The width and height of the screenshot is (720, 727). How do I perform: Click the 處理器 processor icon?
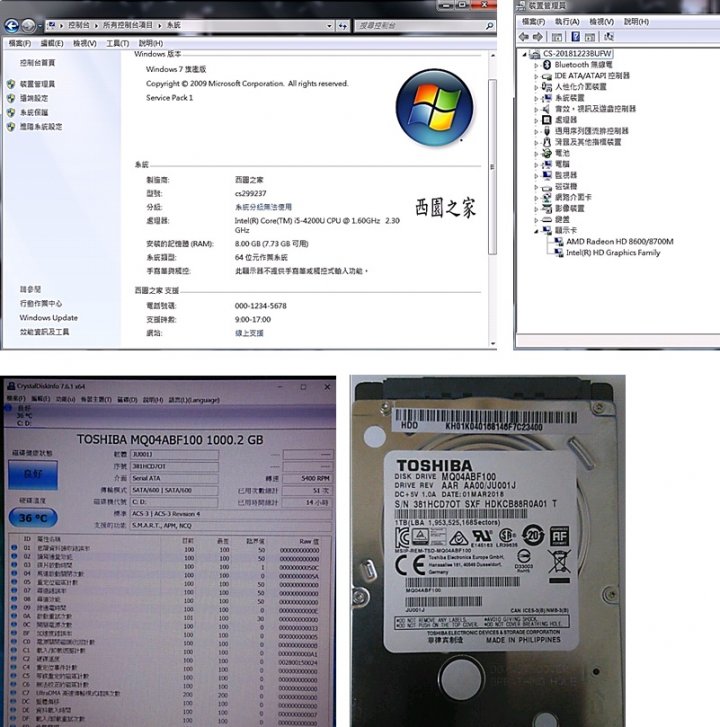click(547, 120)
